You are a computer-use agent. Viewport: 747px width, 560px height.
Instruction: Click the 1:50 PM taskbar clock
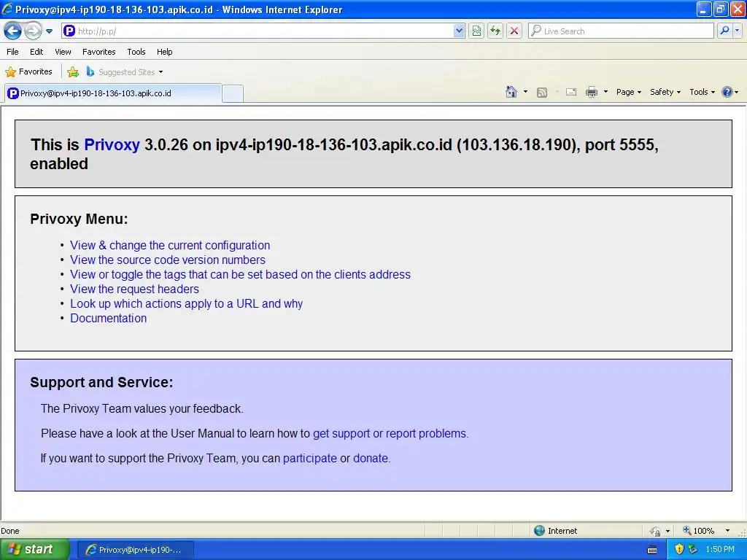pyautogui.click(x=720, y=549)
